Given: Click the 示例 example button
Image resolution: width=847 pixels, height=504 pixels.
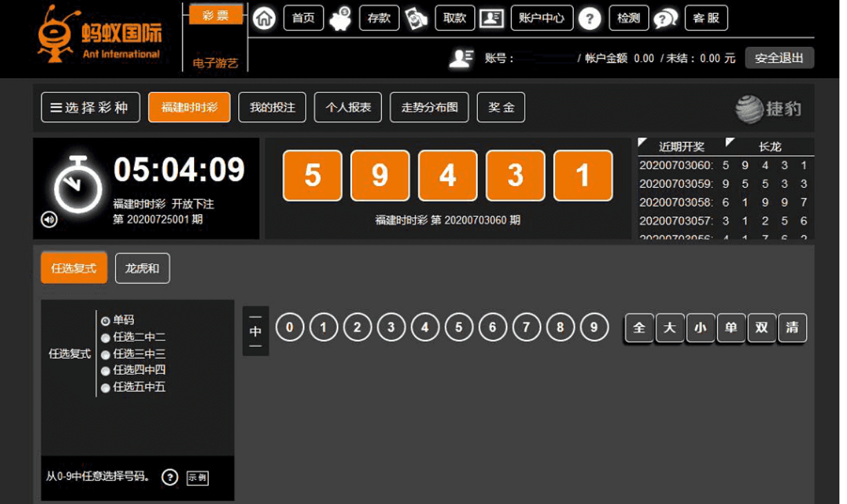Looking at the screenshot, I should (x=197, y=478).
